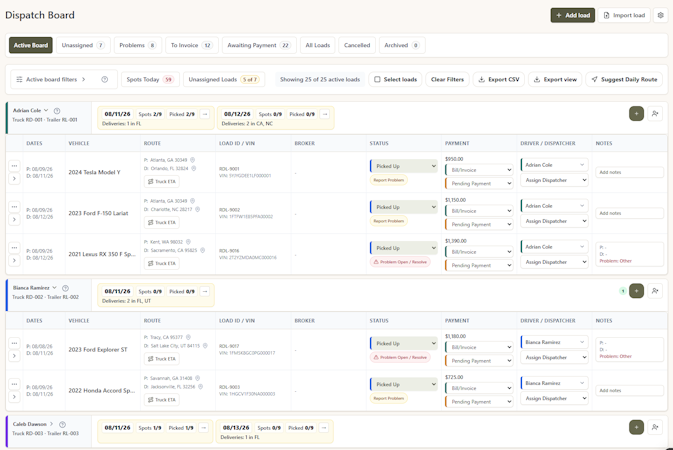
Task: Click Truck ETA for the Tesla Model Y row
Action: pos(162,181)
